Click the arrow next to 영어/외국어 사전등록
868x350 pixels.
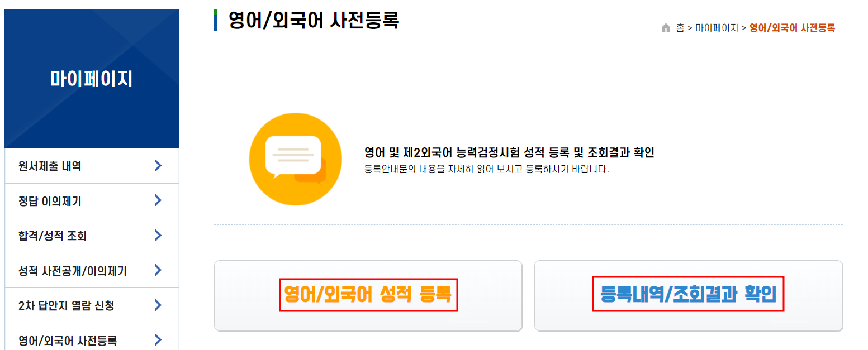pyautogui.click(x=158, y=339)
